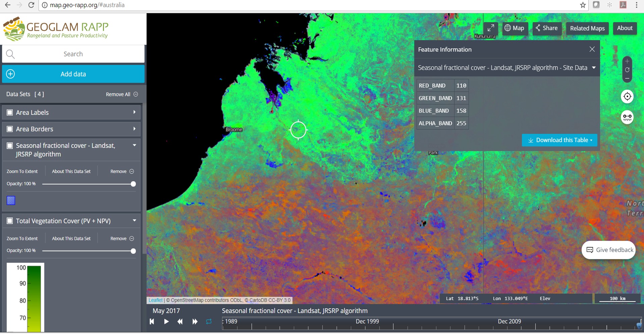Collapse the Seasonal fractional cover section

click(135, 145)
